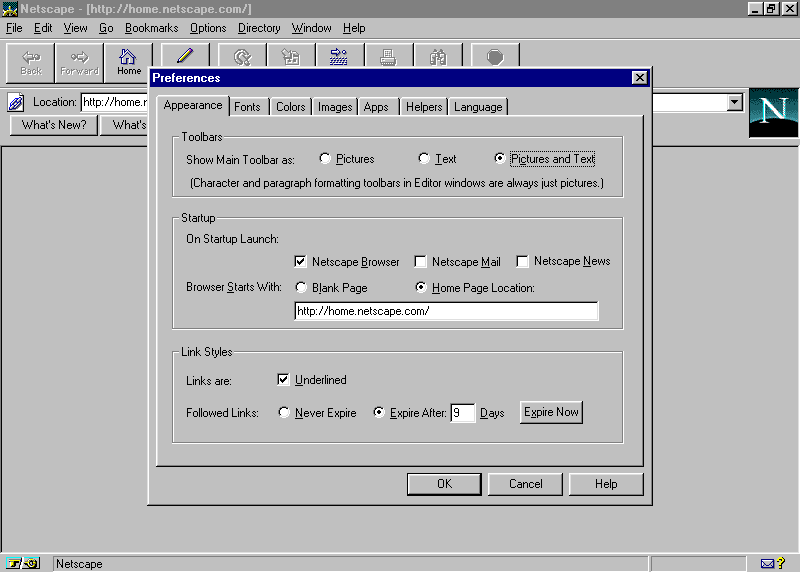Open the Edit menu
This screenshot has width=800, height=572.
[x=43, y=28]
